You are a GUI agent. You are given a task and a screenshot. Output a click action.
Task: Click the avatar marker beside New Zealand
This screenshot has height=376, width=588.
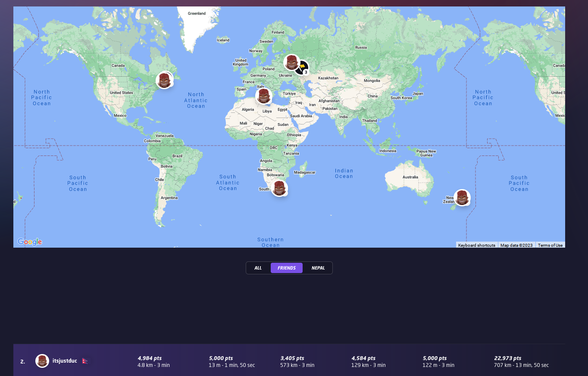coord(462,197)
